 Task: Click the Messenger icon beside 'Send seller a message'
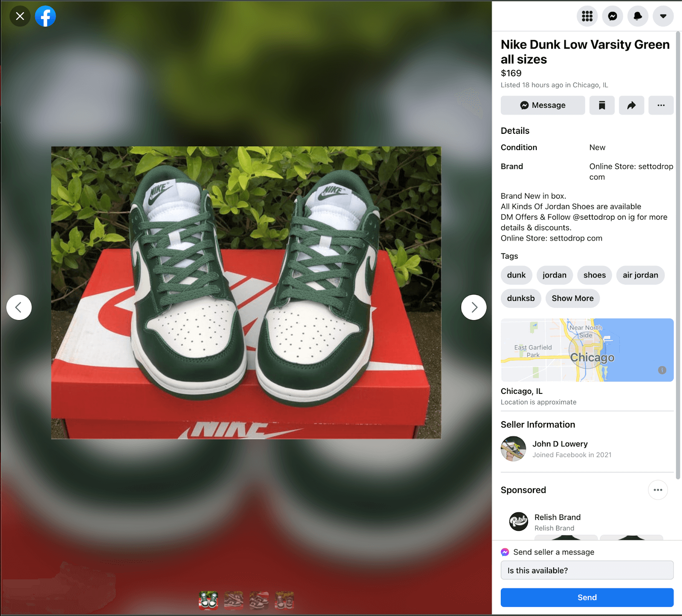pyautogui.click(x=505, y=552)
